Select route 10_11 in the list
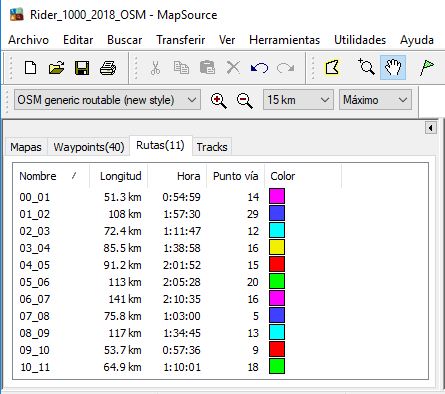Image resolution: width=445 pixels, height=394 pixels. (x=35, y=367)
